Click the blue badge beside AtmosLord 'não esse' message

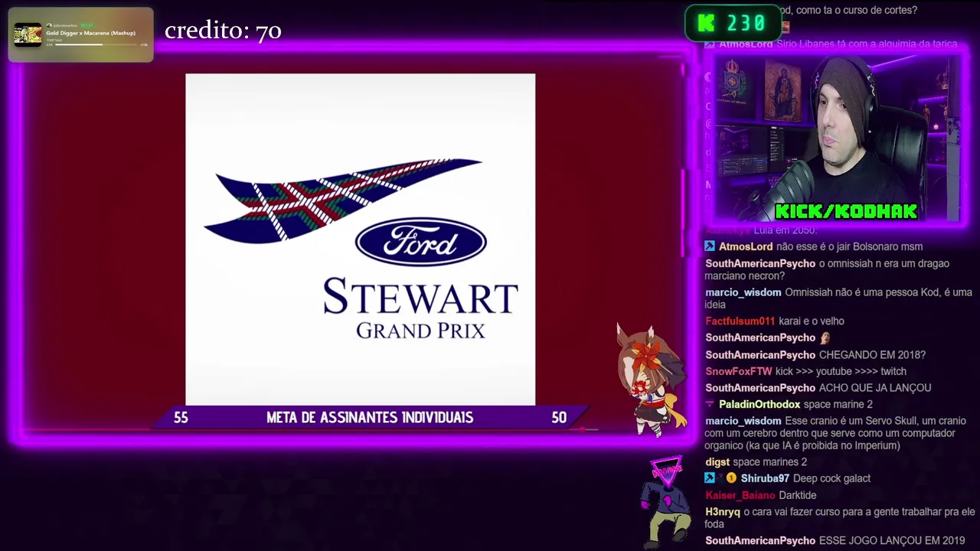[x=710, y=246]
